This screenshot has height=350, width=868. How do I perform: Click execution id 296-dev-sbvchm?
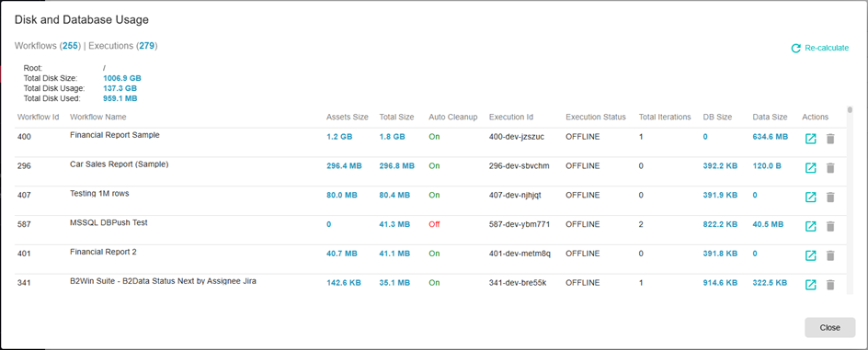click(520, 166)
